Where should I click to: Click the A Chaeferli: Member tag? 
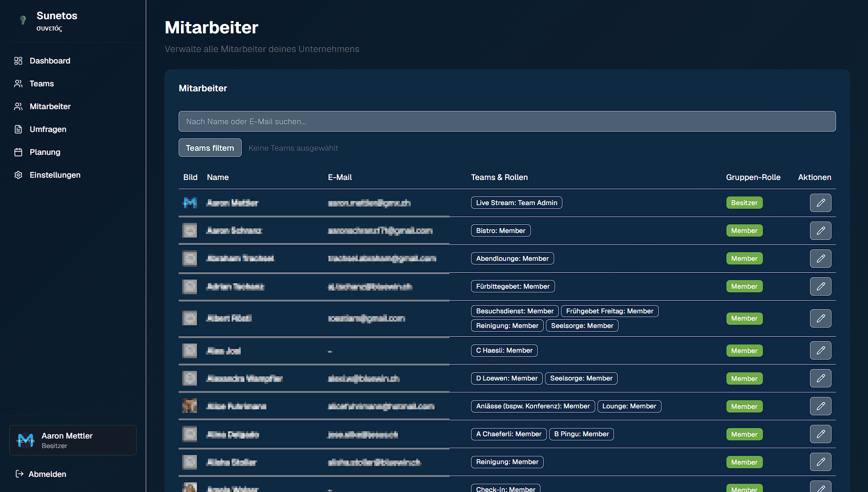(x=509, y=434)
